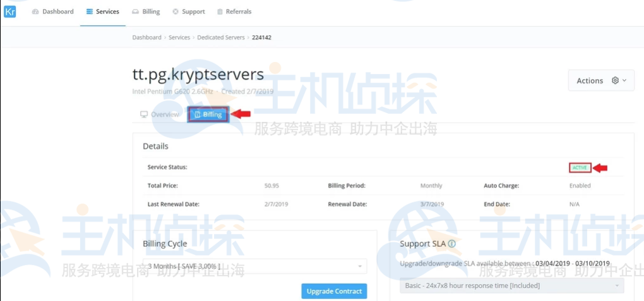644x301 pixels.
Task: Click breadcrumb server ID 224142
Action: pyautogui.click(x=261, y=37)
